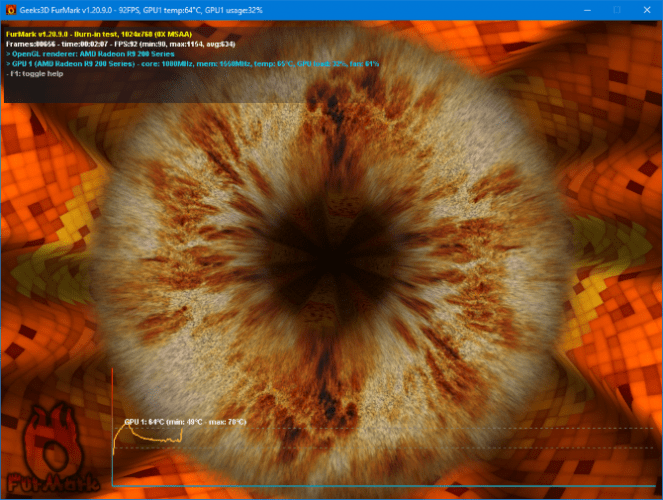Click the greyed-out maximize button
The height and width of the screenshot is (500, 663).
(616, 10)
